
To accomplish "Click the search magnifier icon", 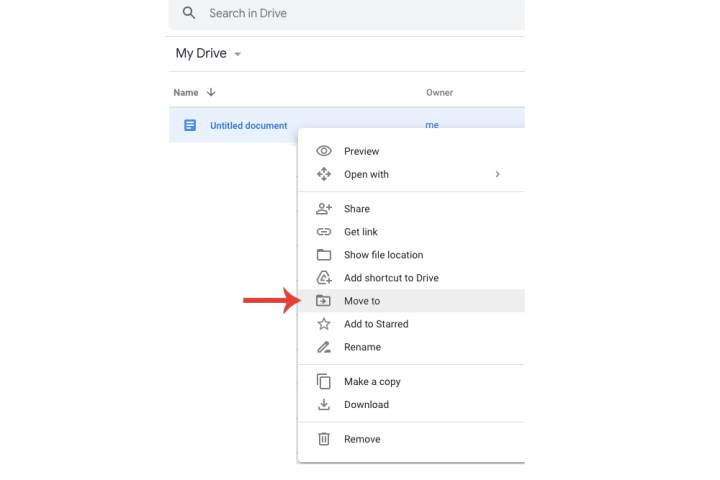I will point(189,13).
